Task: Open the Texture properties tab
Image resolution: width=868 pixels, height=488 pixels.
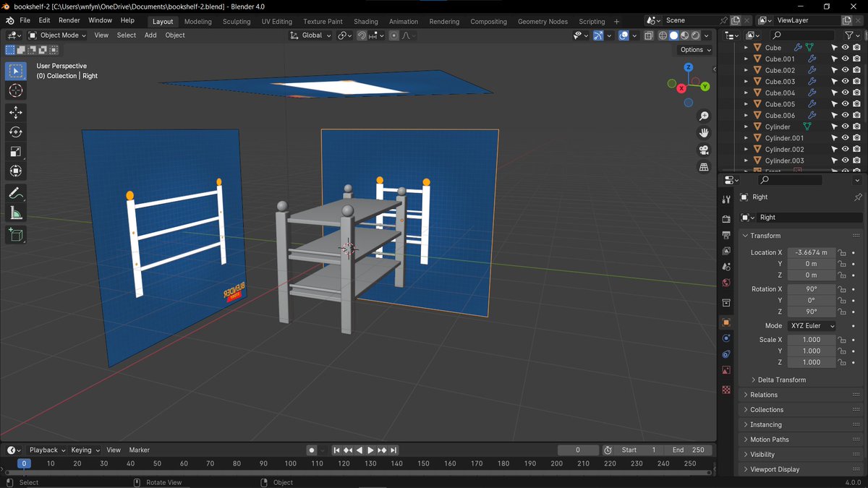Action: 726,390
